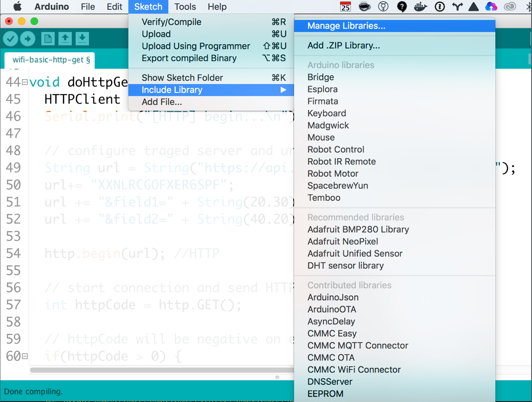Collapse the doHttpGet function at line 44
The height and width of the screenshot is (402, 532).
pos(25,83)
